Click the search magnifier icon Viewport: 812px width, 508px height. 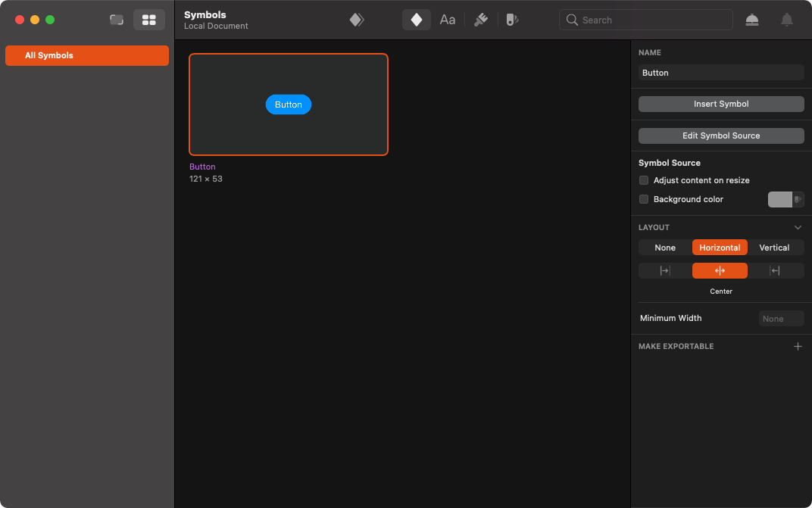(572, 20)
